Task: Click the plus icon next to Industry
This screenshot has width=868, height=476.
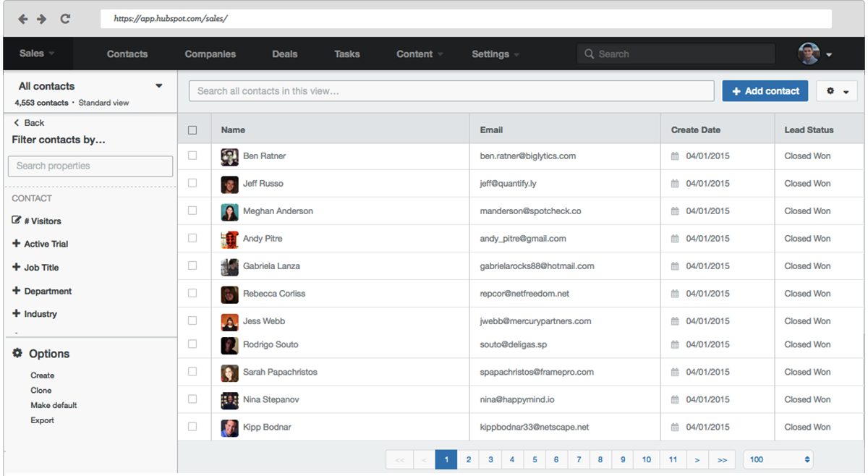Action: click(x=17, y=313)
